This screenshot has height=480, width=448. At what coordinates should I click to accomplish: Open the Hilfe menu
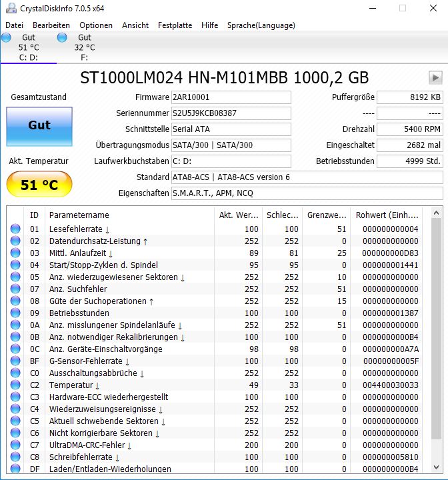click(210, 25)
